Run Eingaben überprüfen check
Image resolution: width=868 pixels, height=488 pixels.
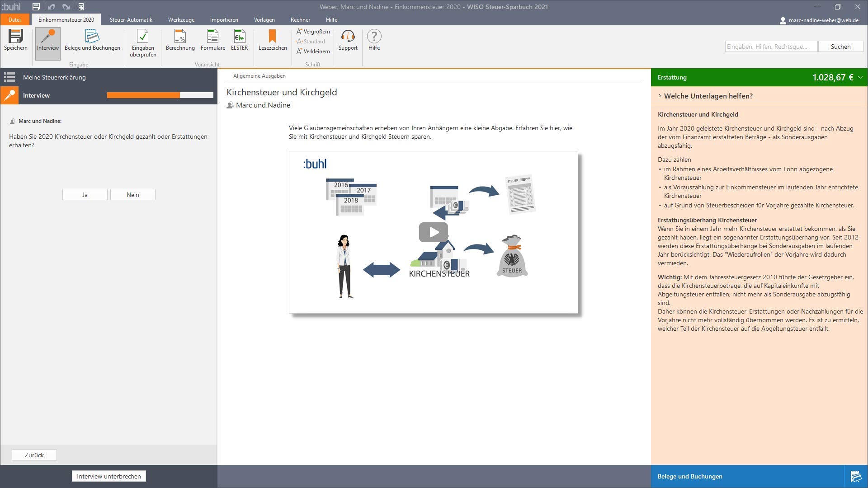(143, 43)
